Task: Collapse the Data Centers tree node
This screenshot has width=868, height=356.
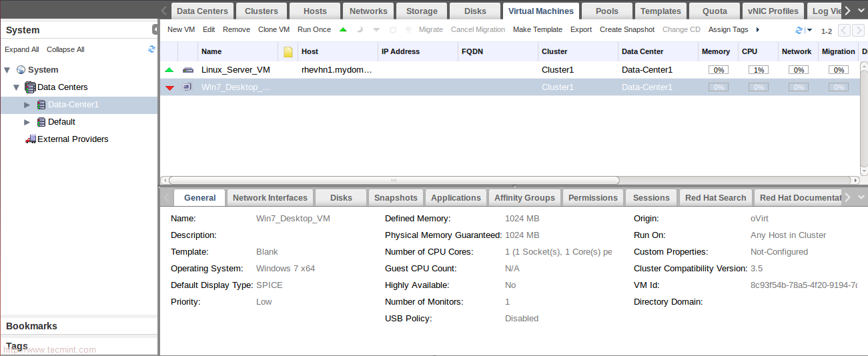Action: (x=17, y=87)
